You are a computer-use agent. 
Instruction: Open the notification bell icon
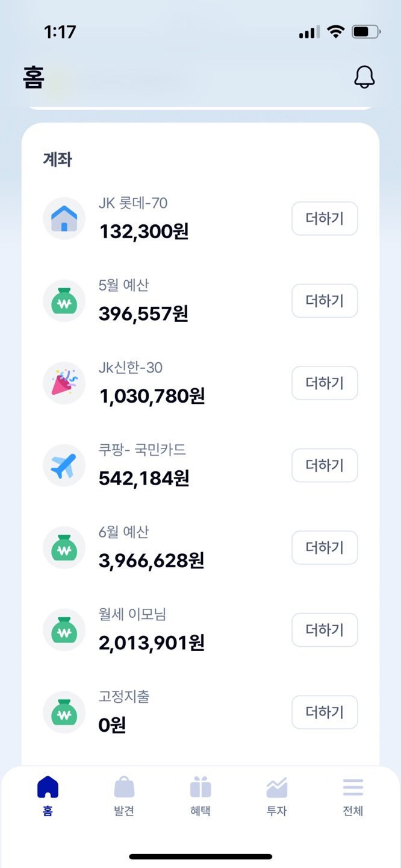[364, 77]
